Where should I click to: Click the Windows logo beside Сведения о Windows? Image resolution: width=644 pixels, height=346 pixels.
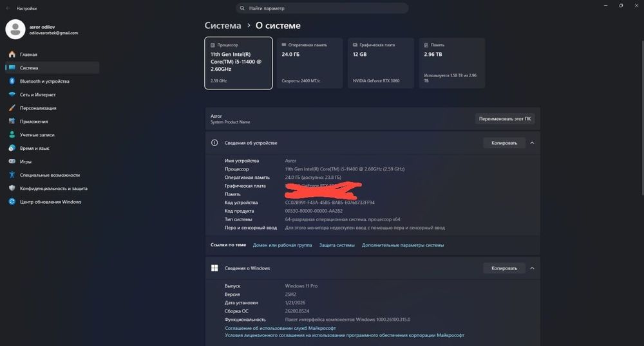[x=214, y=268]
